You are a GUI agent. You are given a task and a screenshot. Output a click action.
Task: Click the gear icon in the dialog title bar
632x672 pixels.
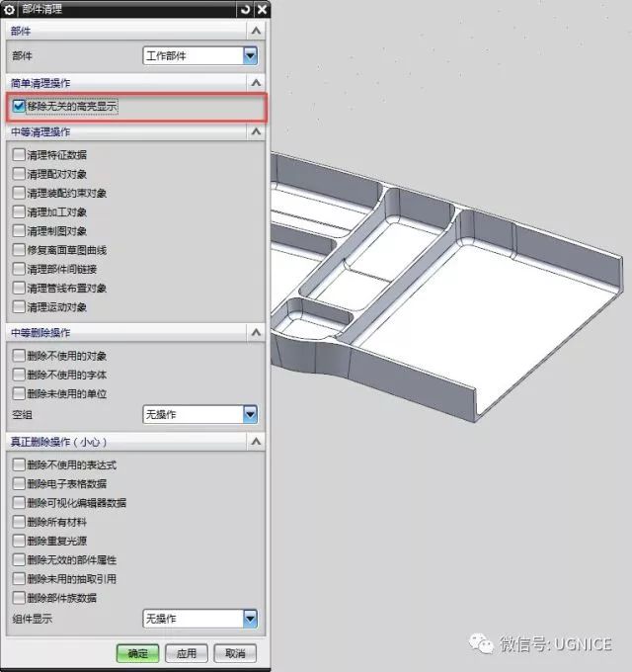pyautogui.click(x=10, y=9)
